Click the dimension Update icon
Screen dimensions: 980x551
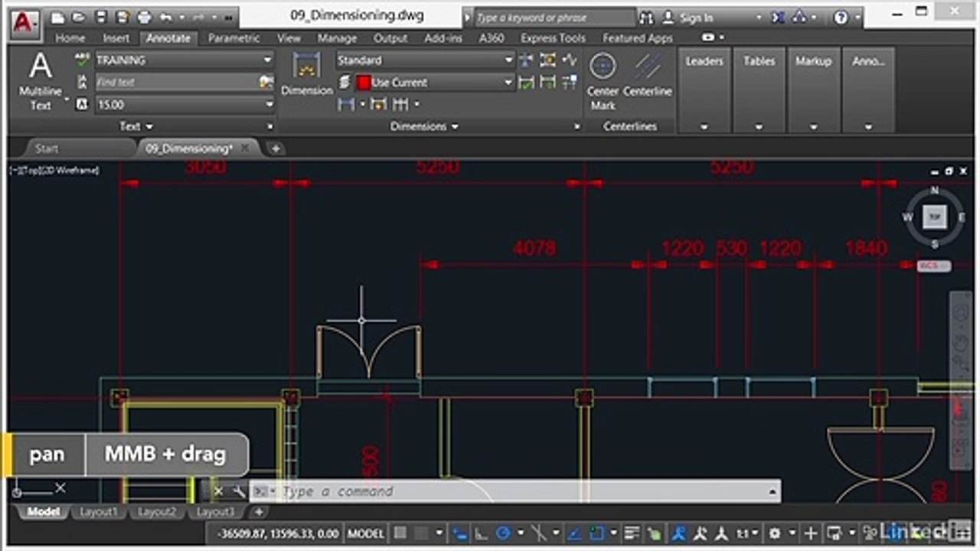(548, 82)
